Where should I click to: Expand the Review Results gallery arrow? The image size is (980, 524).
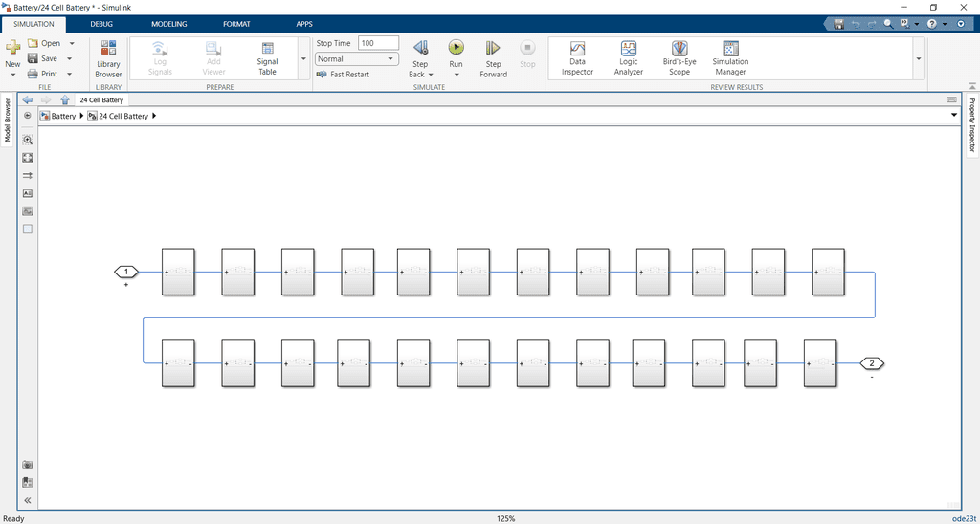(x=919, y=58)
